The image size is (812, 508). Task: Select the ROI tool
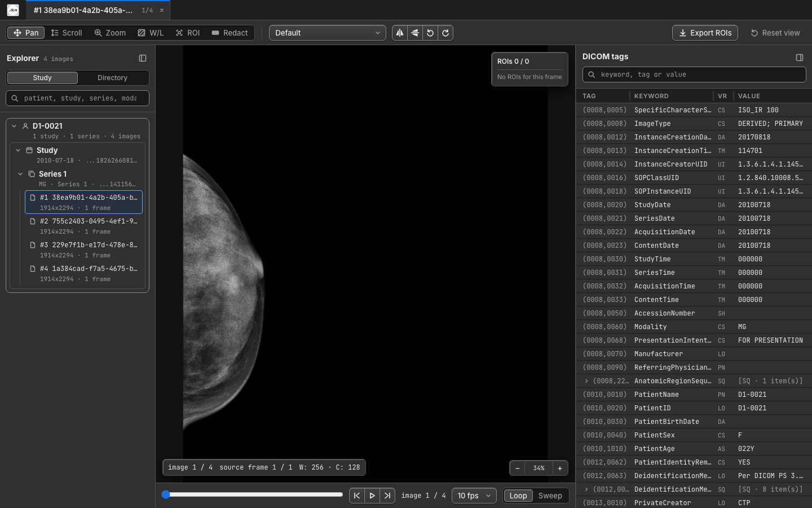[188, 33]
